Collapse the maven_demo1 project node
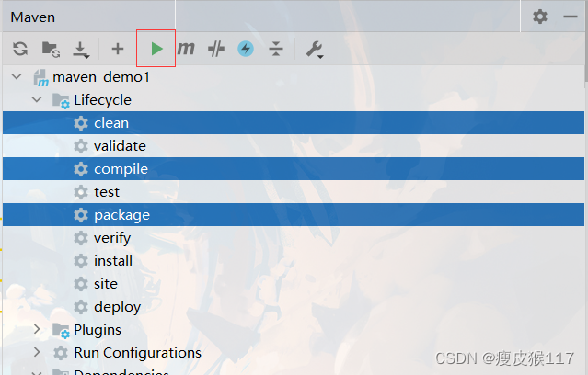Screen dimensions: 588x375 point(17,77)
